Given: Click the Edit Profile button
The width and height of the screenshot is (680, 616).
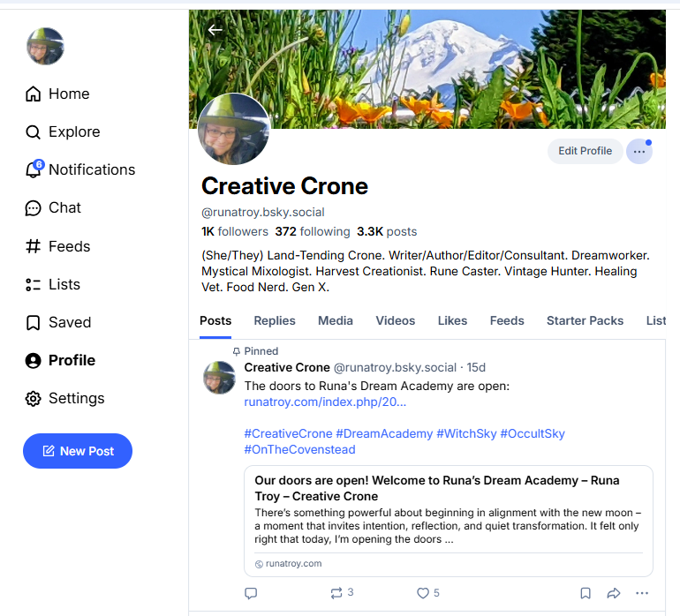Looking at the screenshot, I should click(x=585, y=151).
